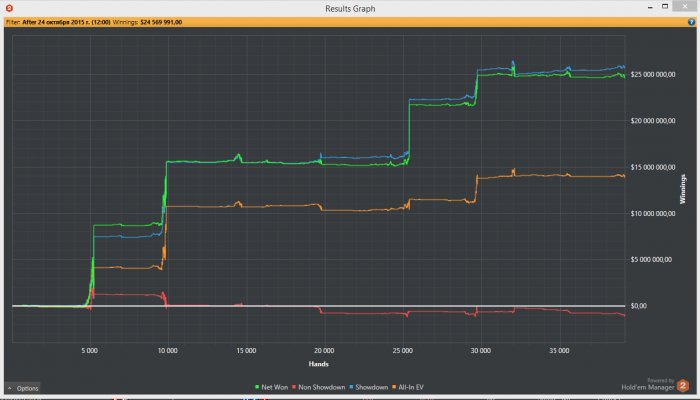Image resolution: width=700 pixels, height=400 pixels.
Task: Click the $5 000 000,00 y-axis label
Action: tap(651, 259)
